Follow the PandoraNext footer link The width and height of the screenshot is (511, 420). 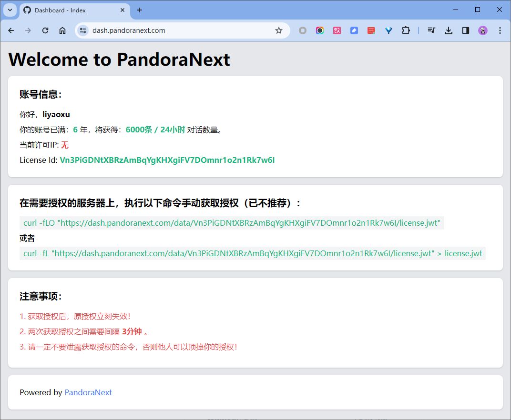(88, 392)
